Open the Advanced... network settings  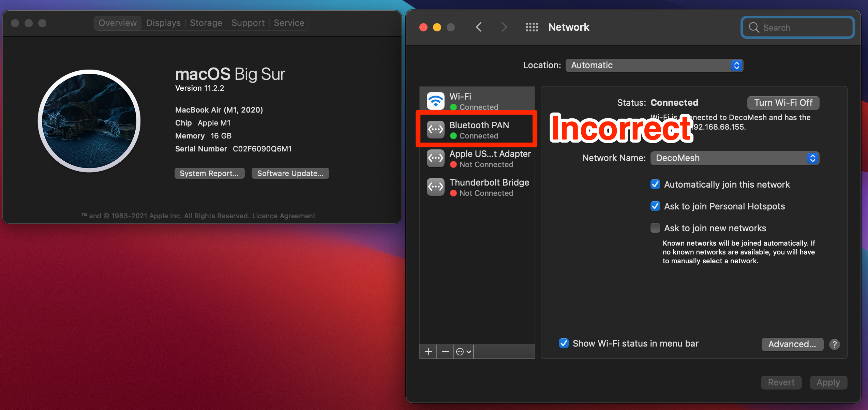click(792, 345)
